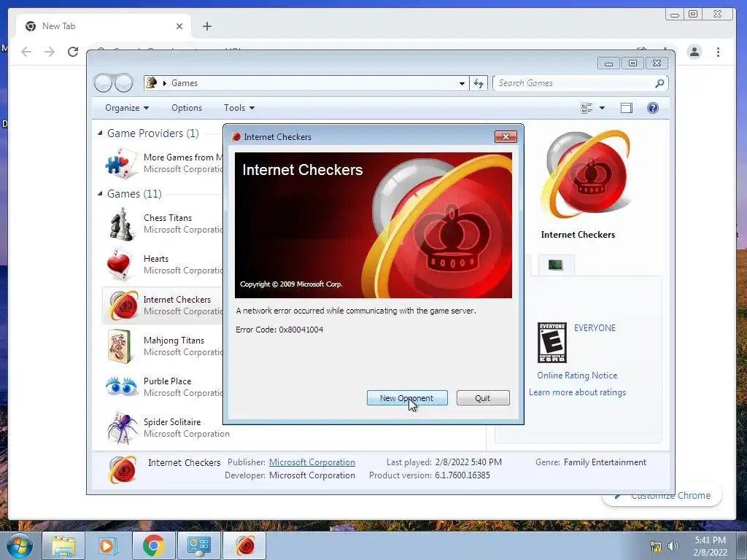Screen dimensions: 747x560
Task: Click the refresh button beside Games address bar
Action: 479,83
